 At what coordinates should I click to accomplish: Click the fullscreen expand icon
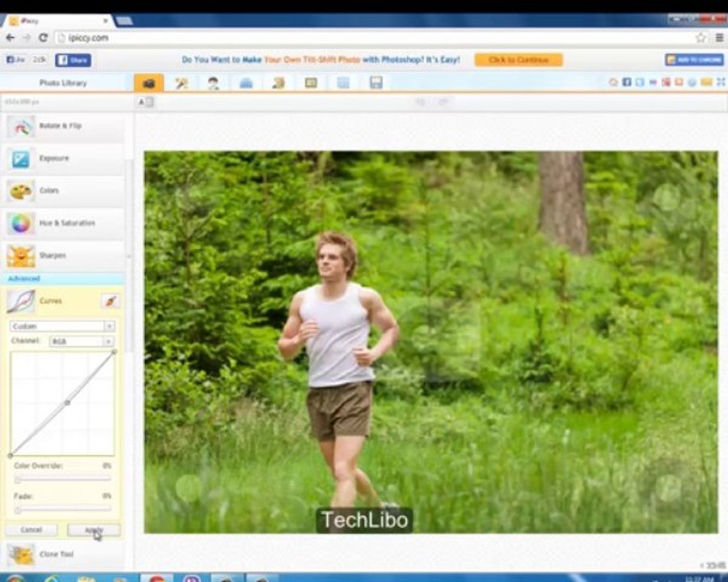pos(721,82)
